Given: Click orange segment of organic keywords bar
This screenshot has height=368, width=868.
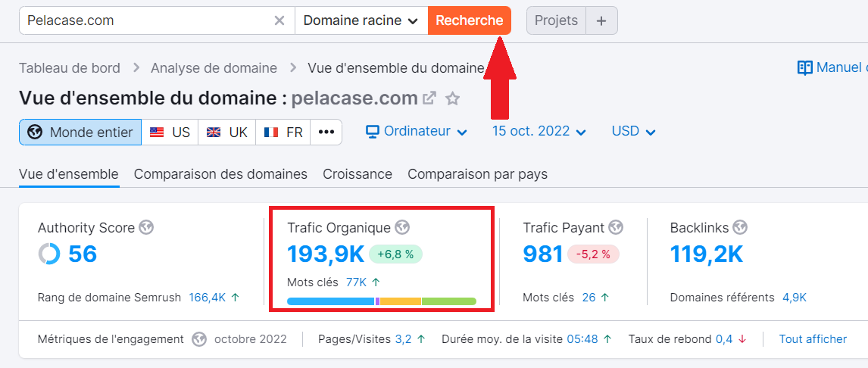Looking at the screenshot, I should click(x=401, y=301).
